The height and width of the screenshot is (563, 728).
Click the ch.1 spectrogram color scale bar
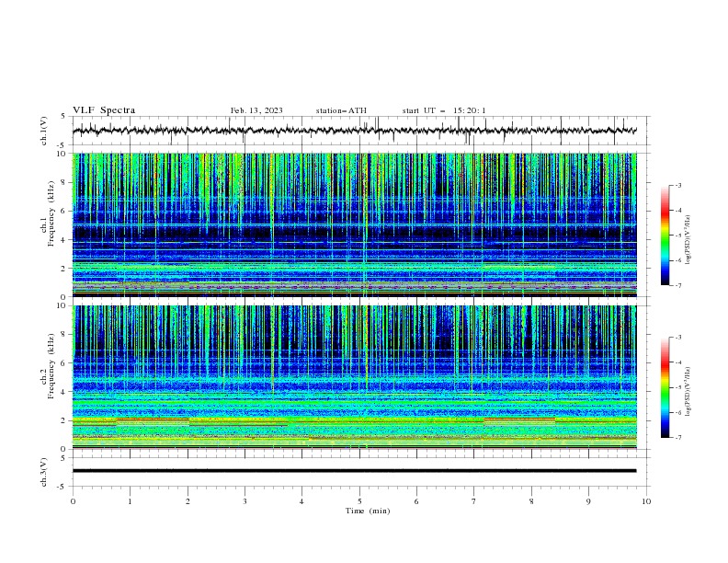665,236
